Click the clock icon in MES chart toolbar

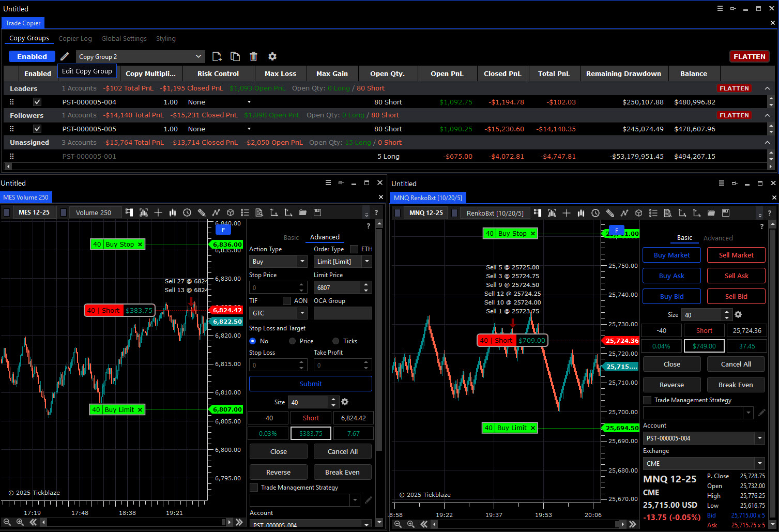pos(187,212)
